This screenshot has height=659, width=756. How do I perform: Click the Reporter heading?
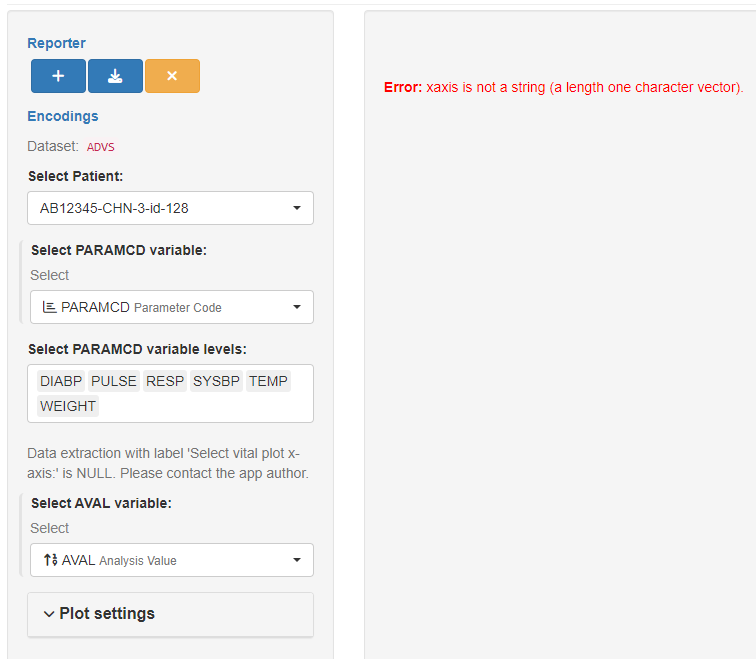click(x=56, y=43)
